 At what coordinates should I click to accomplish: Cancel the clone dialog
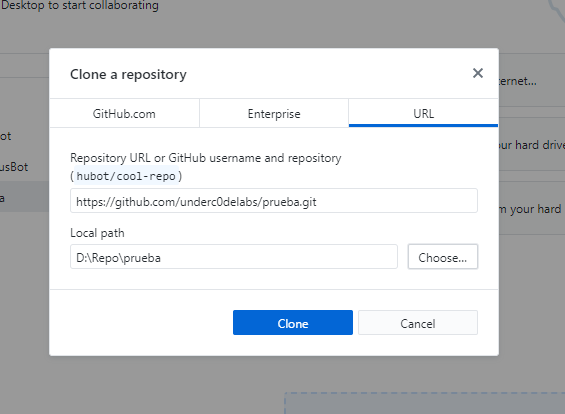coord(418,322)
